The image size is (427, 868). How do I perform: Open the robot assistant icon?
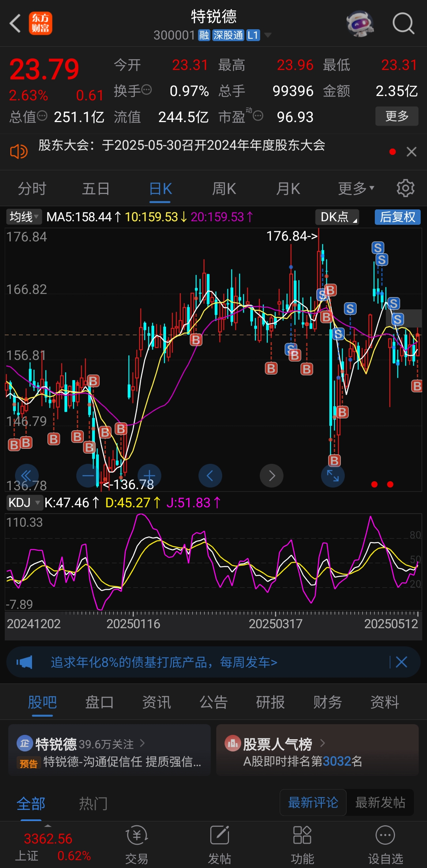pyautogui.click(x=360, y=23)
